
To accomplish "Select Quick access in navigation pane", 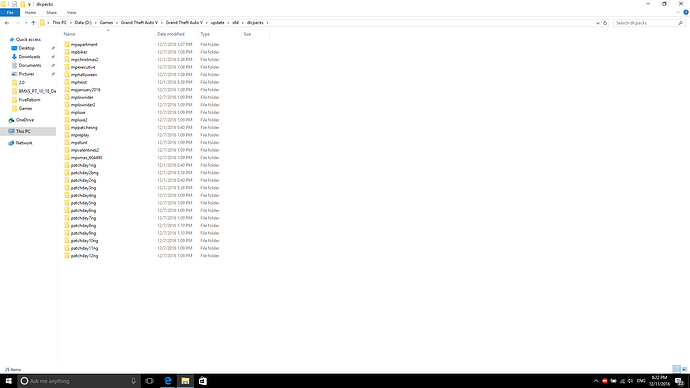I will coord(28,40).
